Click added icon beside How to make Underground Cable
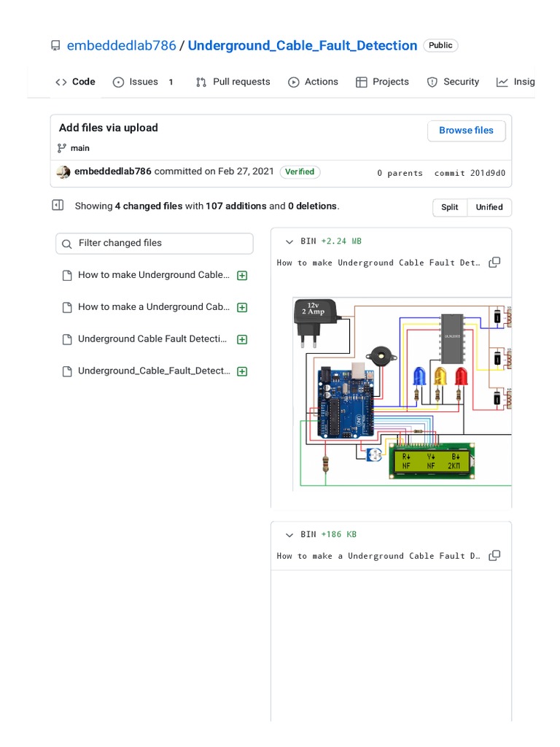This screenshot has width=560, height=747. [242, 275]
